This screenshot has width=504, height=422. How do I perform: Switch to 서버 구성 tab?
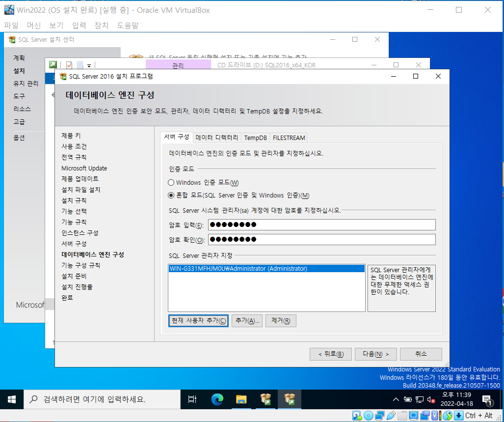(177, 137)
